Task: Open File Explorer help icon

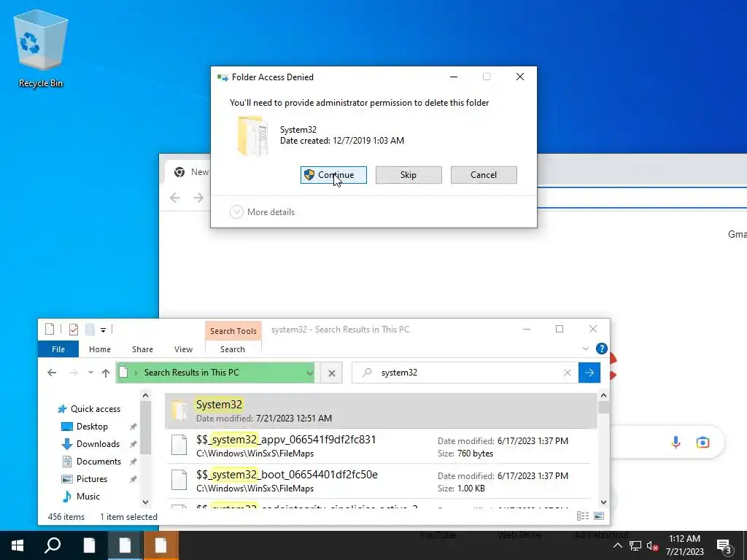Action: click(x=602, y=349)
